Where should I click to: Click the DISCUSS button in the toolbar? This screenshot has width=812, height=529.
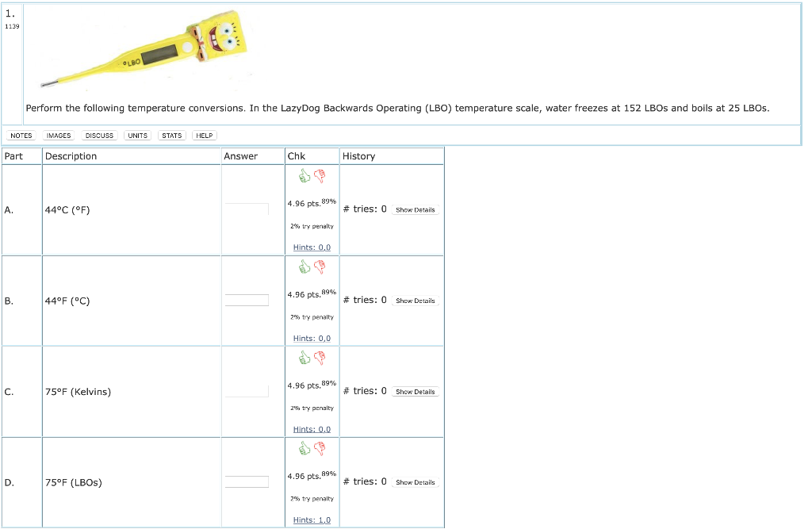(x=99, y=135)
